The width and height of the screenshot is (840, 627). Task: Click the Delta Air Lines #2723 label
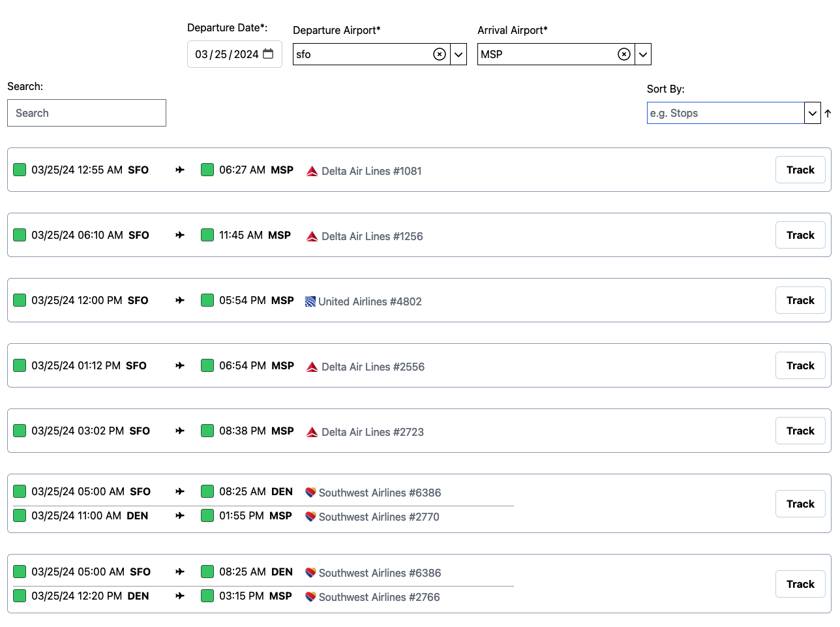point(372,432)
